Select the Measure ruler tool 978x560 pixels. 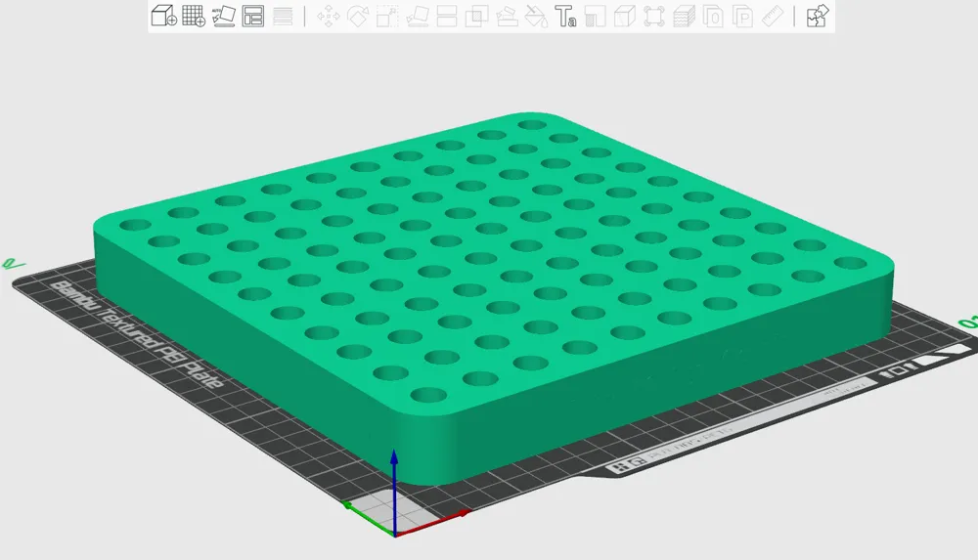[x=773, y=17]
